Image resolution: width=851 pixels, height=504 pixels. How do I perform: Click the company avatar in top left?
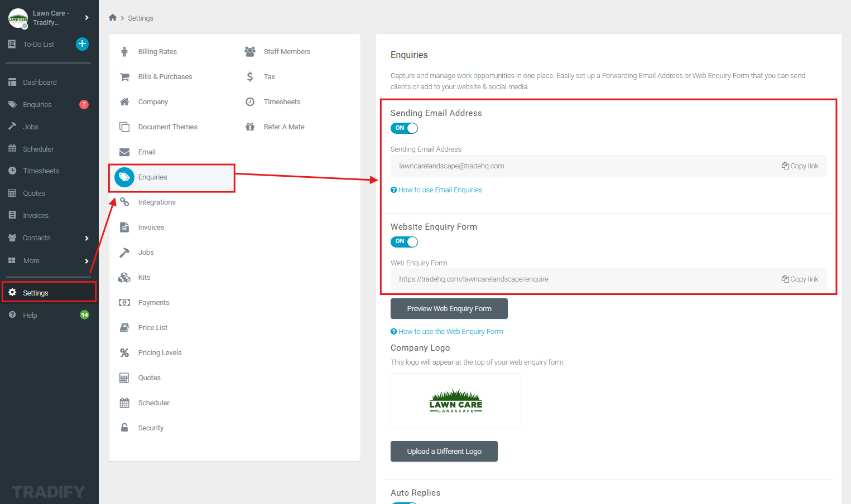coord(18,18)
